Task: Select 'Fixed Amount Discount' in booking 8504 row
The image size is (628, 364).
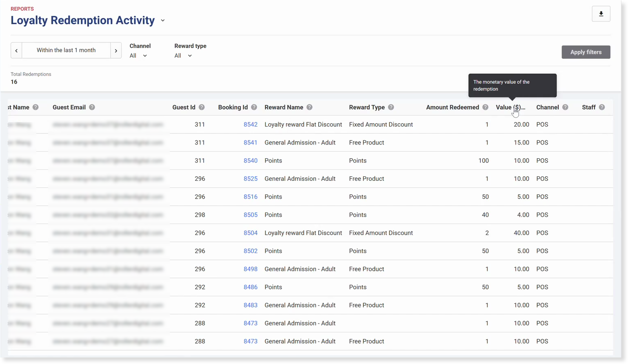Action: pyautogui.click(x=381, y=233)
